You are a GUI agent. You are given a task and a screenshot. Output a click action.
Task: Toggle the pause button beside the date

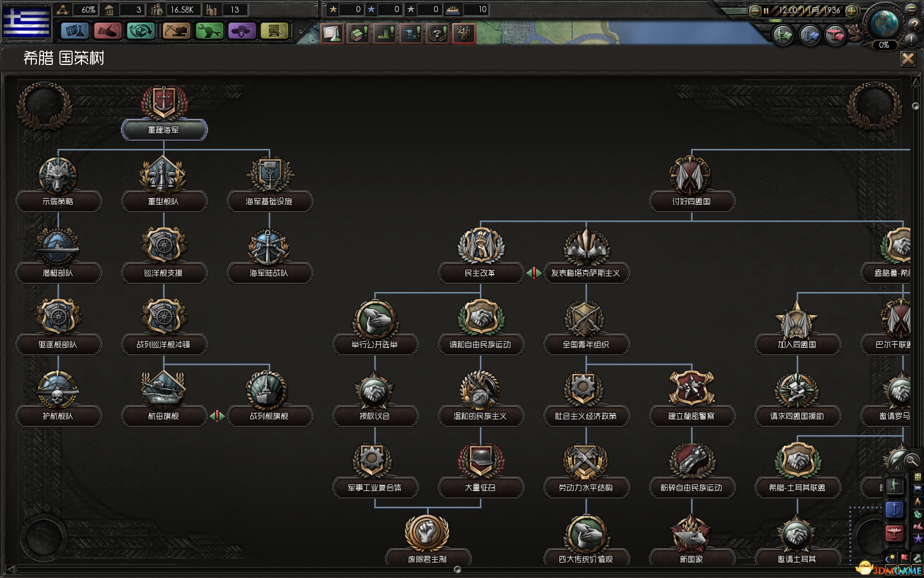tap(766, 10)
